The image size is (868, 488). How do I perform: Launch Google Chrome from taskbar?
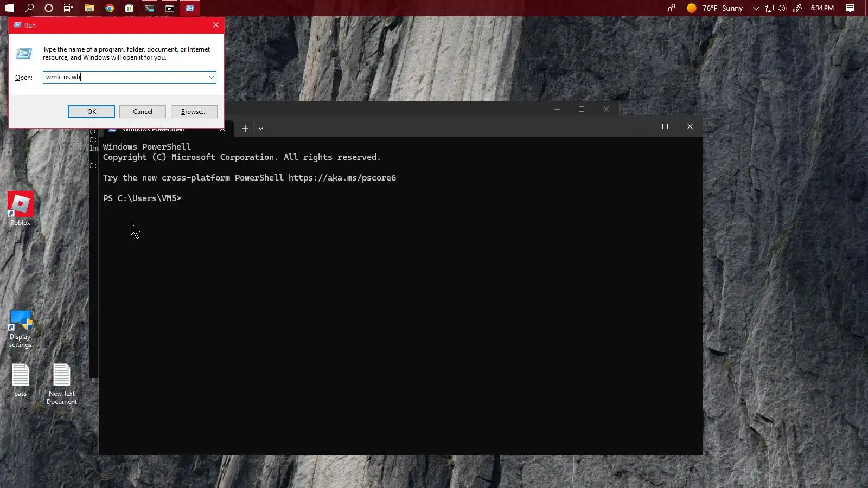point(110,8)
